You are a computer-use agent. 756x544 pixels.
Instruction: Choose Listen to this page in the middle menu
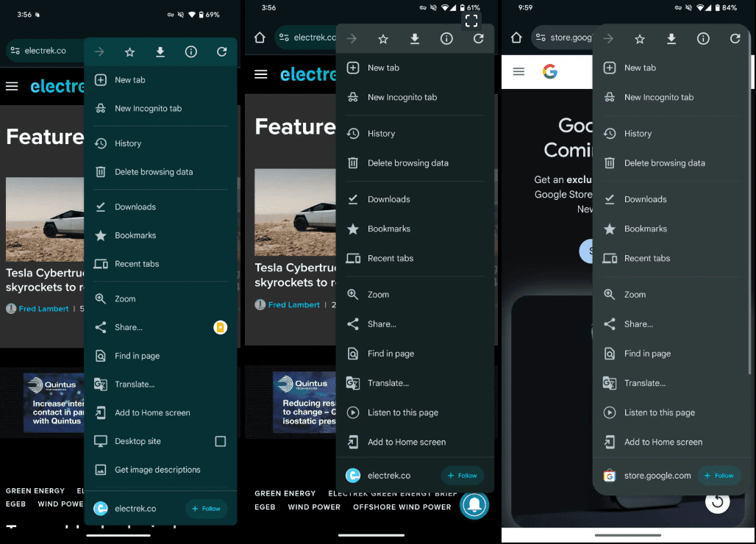tap(403, 412)
